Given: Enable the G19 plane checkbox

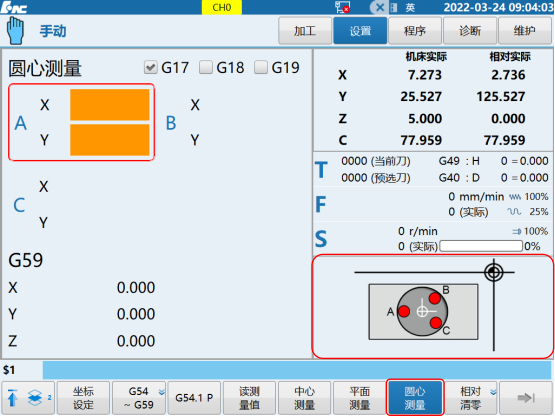Looking at the screenshot, I should [261, 67].
